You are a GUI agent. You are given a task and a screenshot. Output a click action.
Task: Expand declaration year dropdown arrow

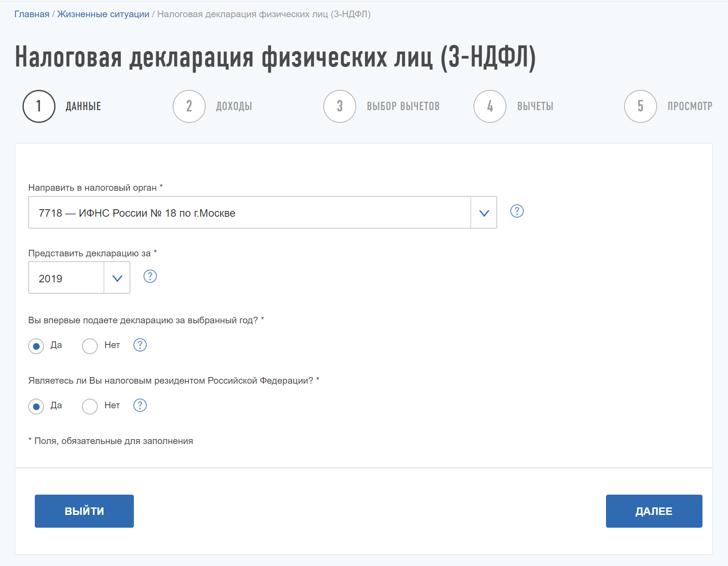tap(117, 278)
